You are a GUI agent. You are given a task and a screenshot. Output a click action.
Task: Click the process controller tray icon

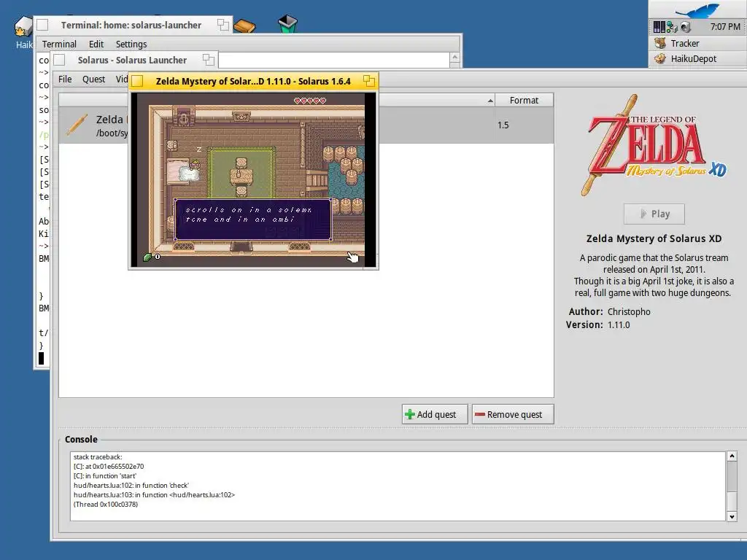point(659,27)
